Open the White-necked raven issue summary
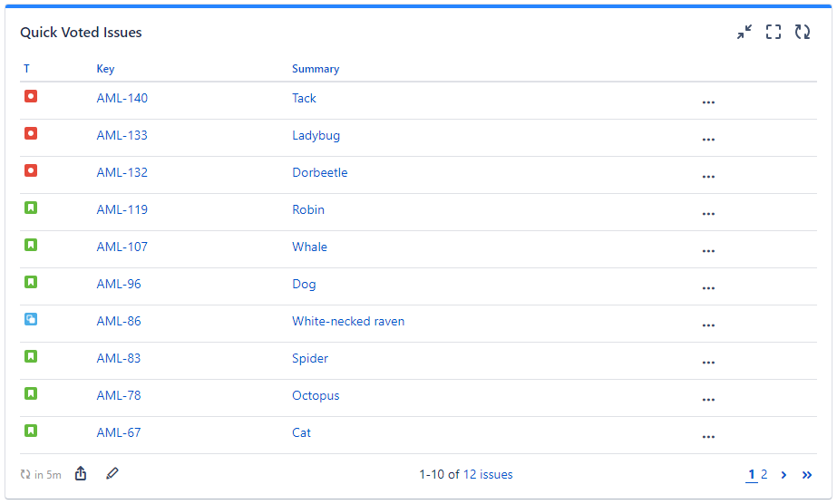The height and width of the screenshot is (504, 837). click(x=348, y=321)
